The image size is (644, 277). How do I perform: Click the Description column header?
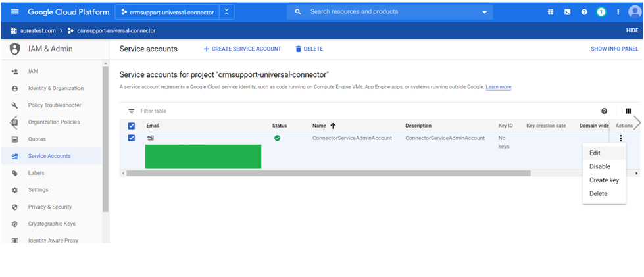tap(418, 126)
